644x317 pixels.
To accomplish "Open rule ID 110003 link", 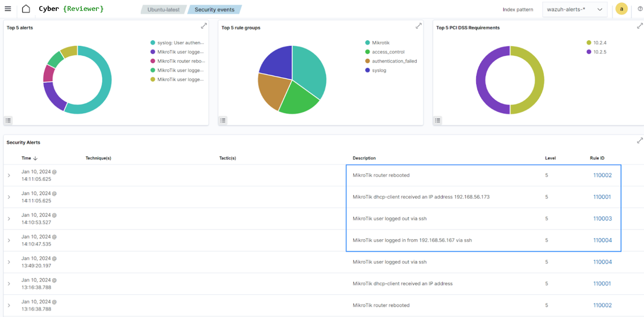I will point(602,219).
